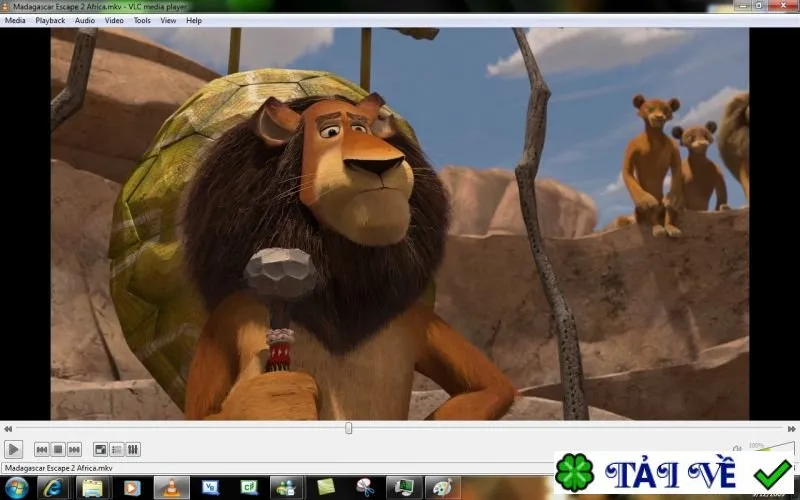
Task: Open the Playback menu
Action: [50, 20]
